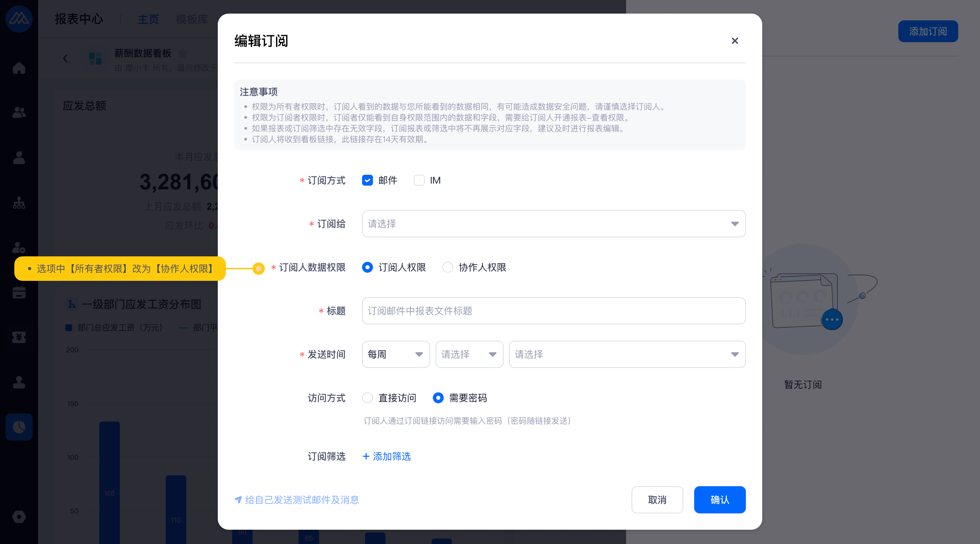Click 给自己发送测试邮件及消息 link
Viewport: 980px width, 544px height.
tap(302, 499)
